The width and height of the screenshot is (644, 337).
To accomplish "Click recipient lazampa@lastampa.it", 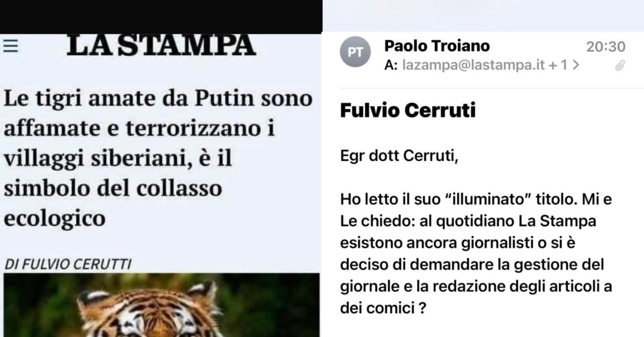I will pyautogui.click(x=473, y=65).
